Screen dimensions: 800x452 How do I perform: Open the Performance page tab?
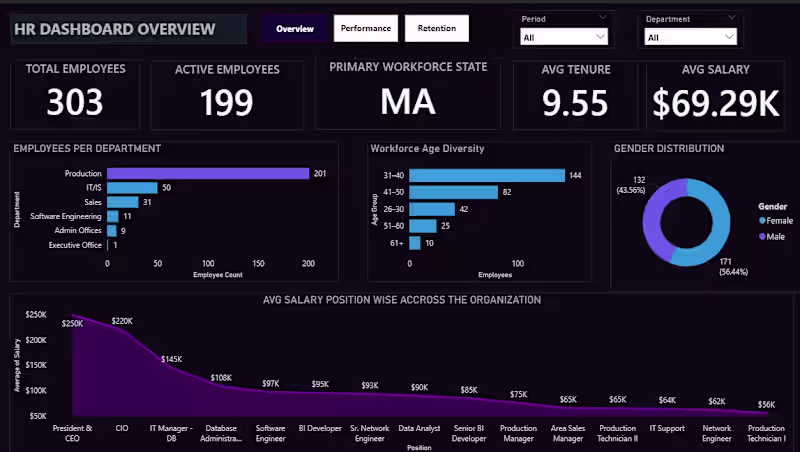[366, 28]
